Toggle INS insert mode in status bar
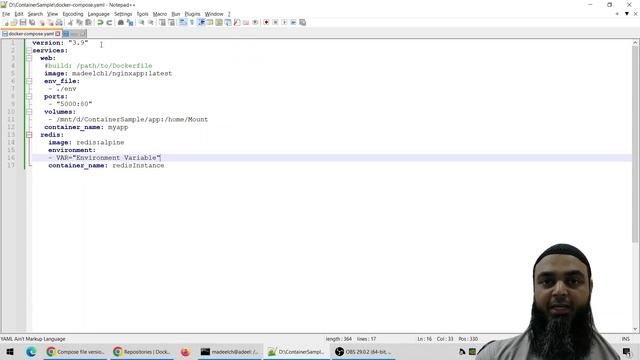Image resolution: width=640 pixels, height=360 pixels. [x=625, y=339]
